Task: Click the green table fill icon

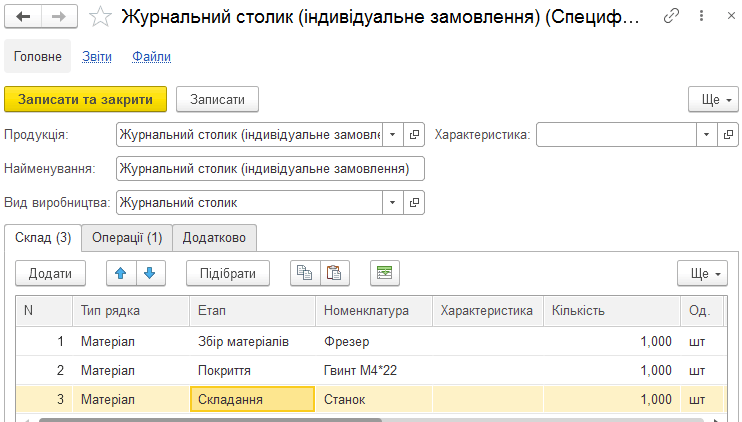Action: (x=385, y=273)
